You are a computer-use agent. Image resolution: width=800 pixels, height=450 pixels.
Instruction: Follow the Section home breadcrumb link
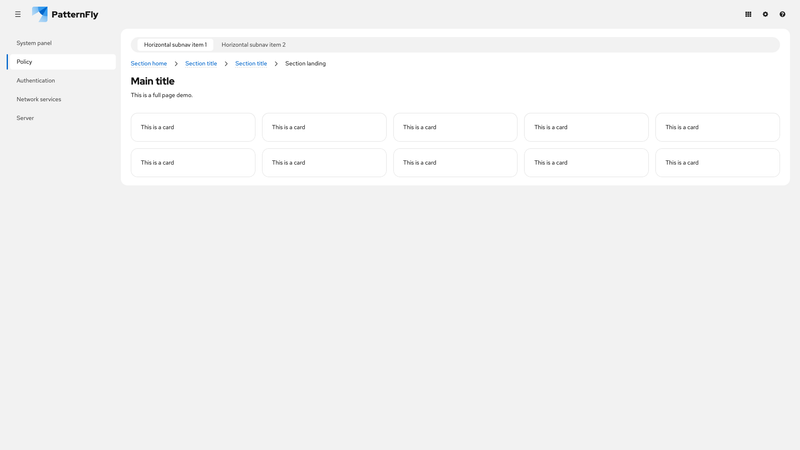pyautogui.click(x=148, y=64)
